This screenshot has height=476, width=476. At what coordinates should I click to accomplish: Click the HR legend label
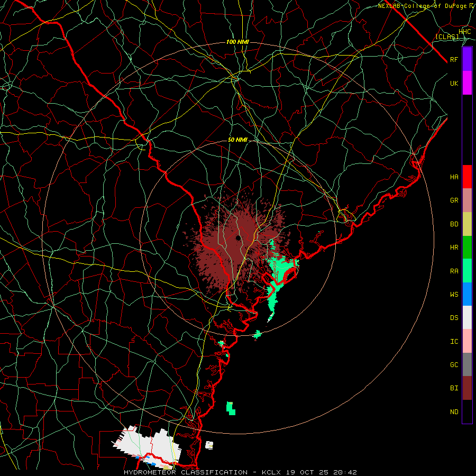point(454,248)
